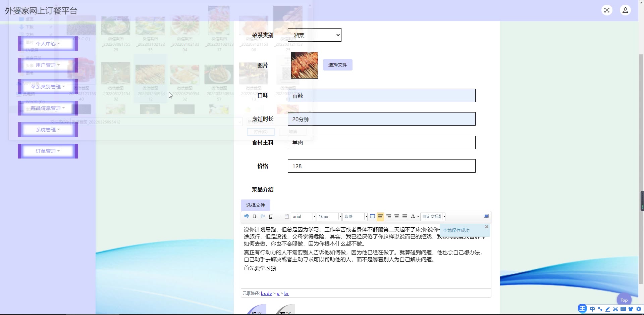
Task: Toggle underline formatting in the editor
Action: tap(271, 217)
